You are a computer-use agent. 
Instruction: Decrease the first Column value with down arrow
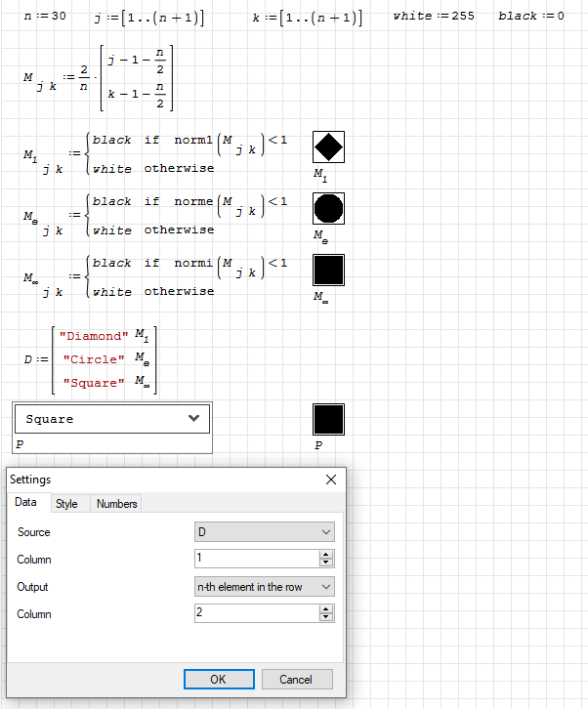326,563
